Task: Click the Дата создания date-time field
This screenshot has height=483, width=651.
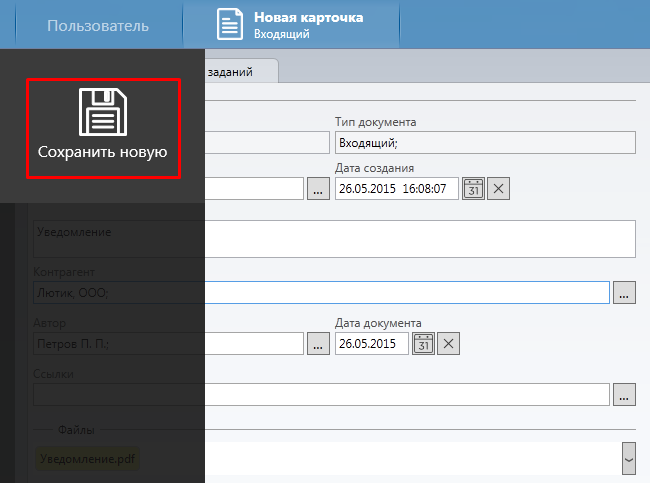Action: 396,188
